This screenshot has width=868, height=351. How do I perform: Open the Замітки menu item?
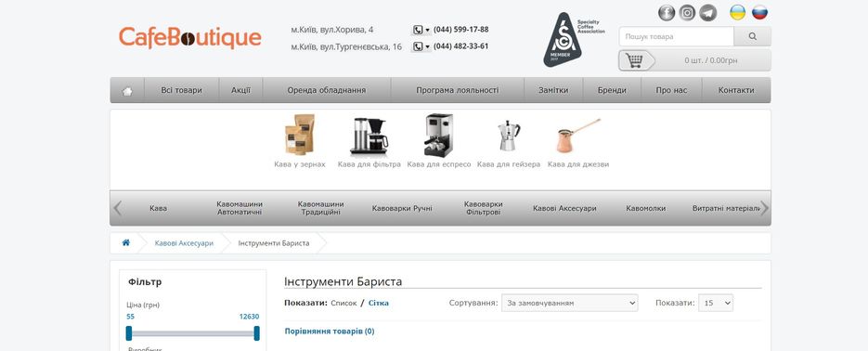point(553,90)
